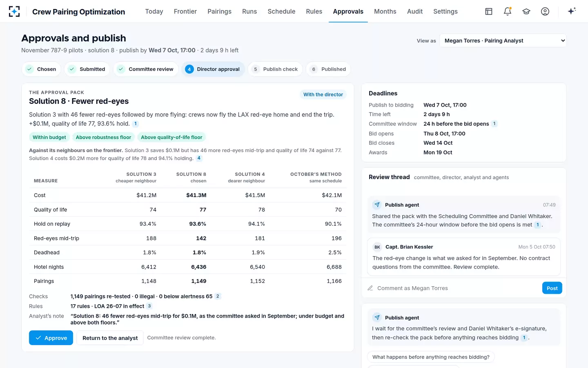Select the Committee review step
The height and width of the screenshot is (368, 588).
pos(146,69)
